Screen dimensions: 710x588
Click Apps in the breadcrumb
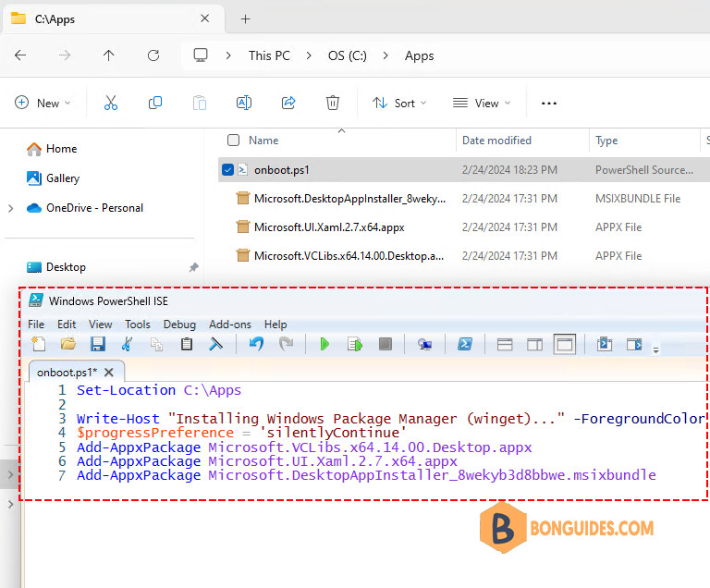(420, 55)
